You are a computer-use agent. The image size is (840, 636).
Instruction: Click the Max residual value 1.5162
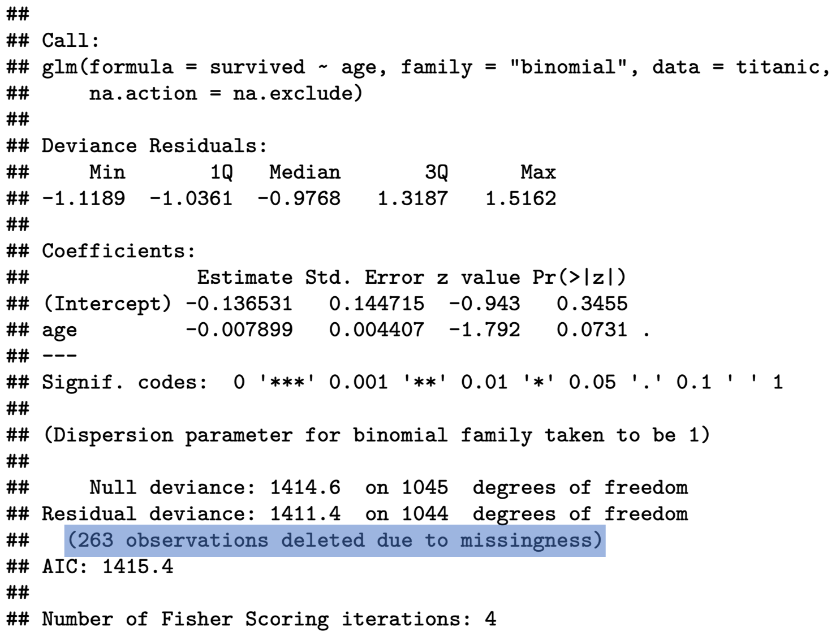coord(520,198)
